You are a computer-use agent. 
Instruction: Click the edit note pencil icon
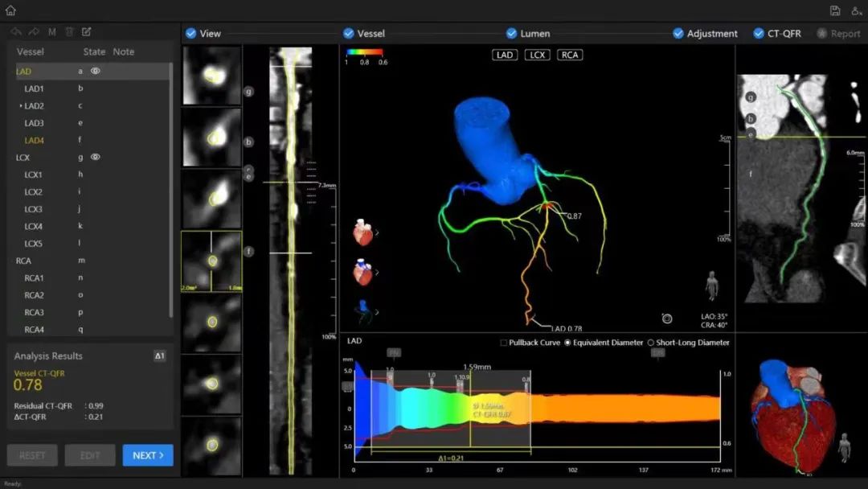pos(87,32)
